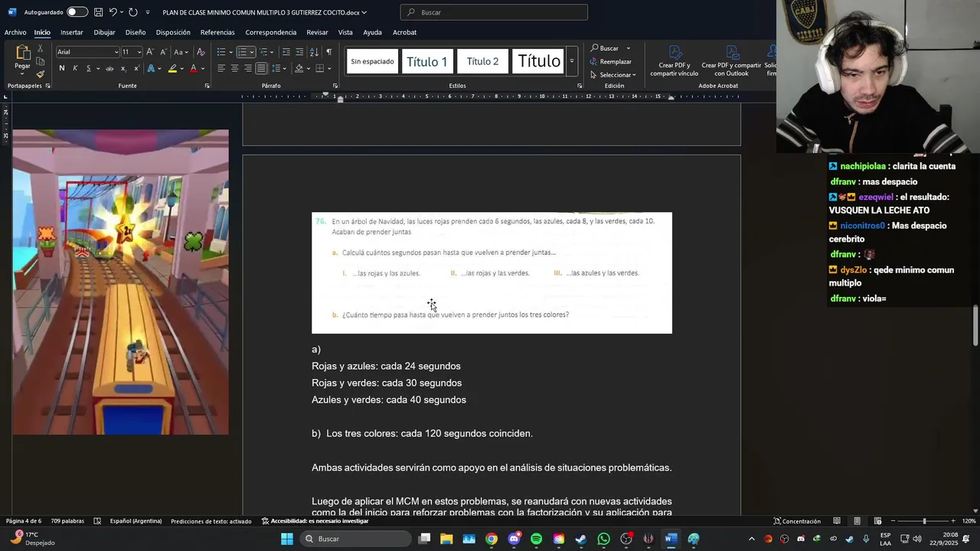980x551 pixels.
Task: Switch to the Diseño tab
Action: click(x=136, y=32)
